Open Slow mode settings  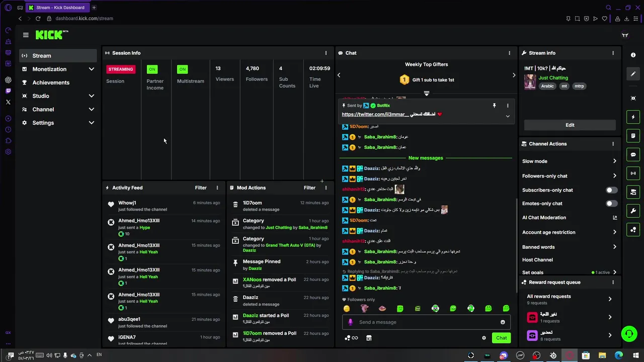click(x=570, y=161)
